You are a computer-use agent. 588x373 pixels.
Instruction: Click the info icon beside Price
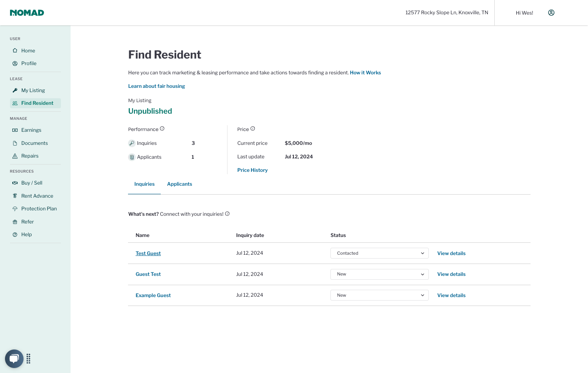click(x=253, y=129)
